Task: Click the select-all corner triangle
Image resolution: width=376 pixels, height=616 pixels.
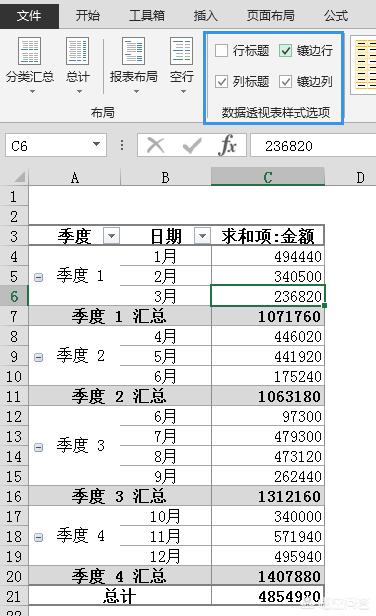Action: pyautogui.click(x=19, y=178)
